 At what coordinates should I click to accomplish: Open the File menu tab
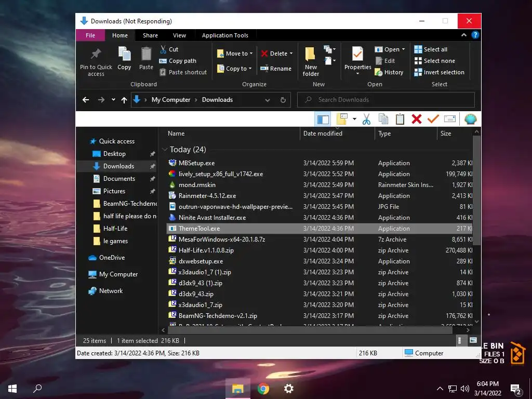point(90,35)
